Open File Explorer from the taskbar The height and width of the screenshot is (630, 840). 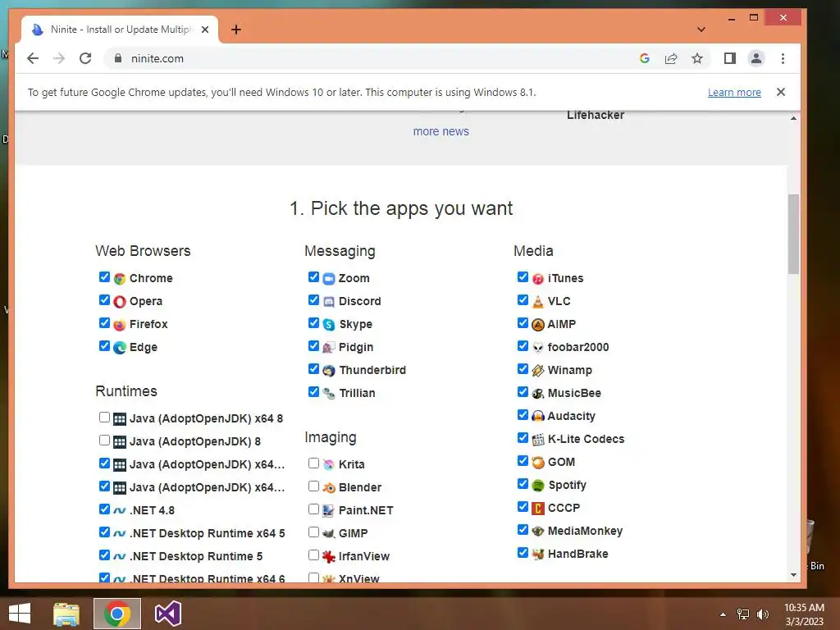click(66, 614)
